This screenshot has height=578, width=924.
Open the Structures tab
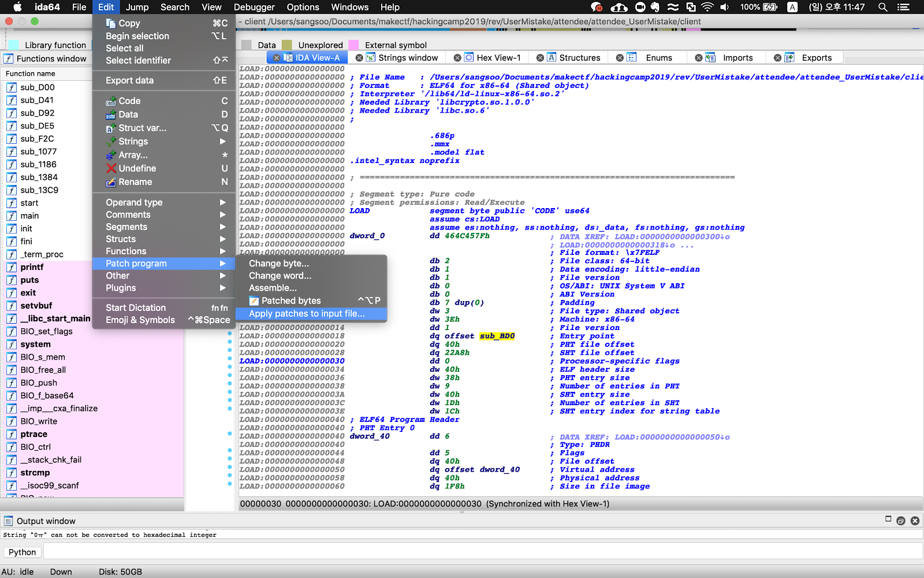pos(580,58)
